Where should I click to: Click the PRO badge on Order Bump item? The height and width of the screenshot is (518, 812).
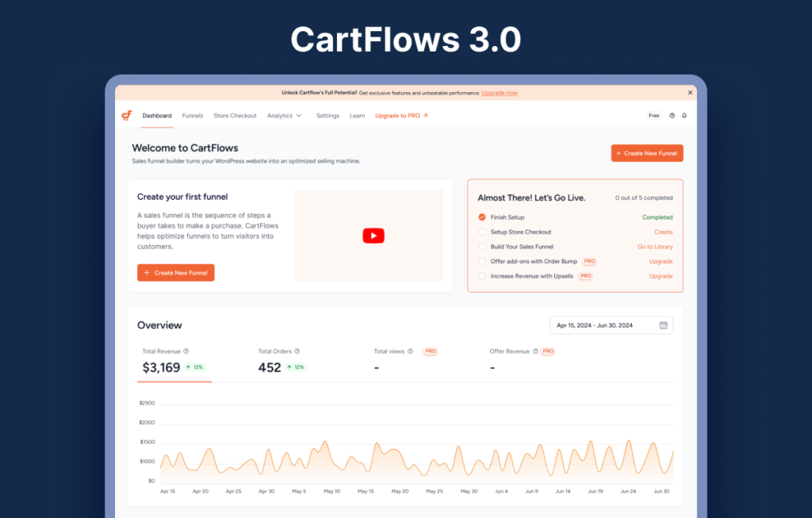(x=589, y=261)
